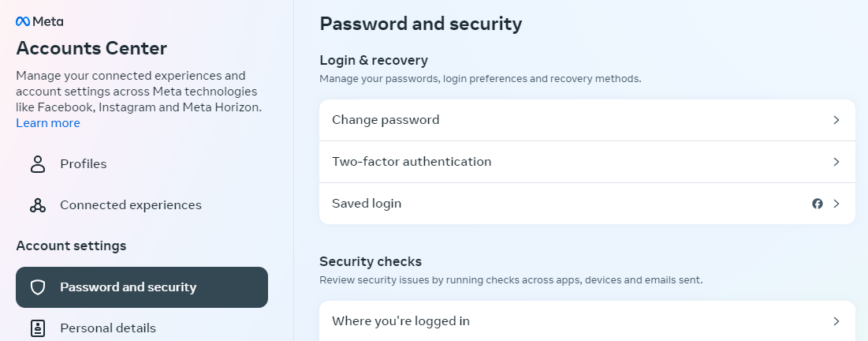Open the Change password chevron arrow

click(836, 120)
